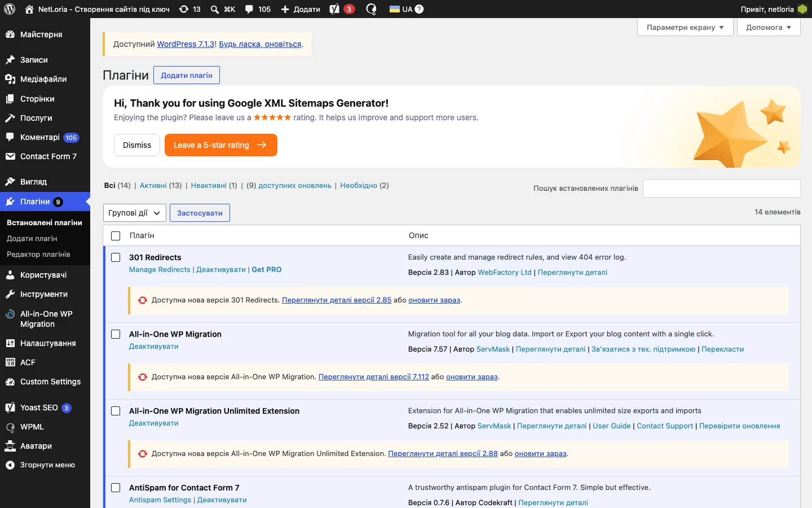Open the Привіт, netloria account menu

774,9
